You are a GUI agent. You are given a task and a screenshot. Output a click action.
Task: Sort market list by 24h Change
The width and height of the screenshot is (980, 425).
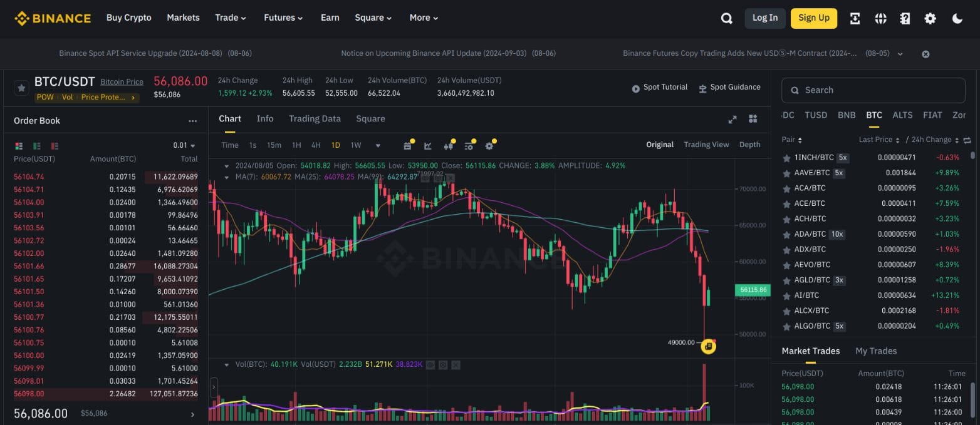click(935, 140)
